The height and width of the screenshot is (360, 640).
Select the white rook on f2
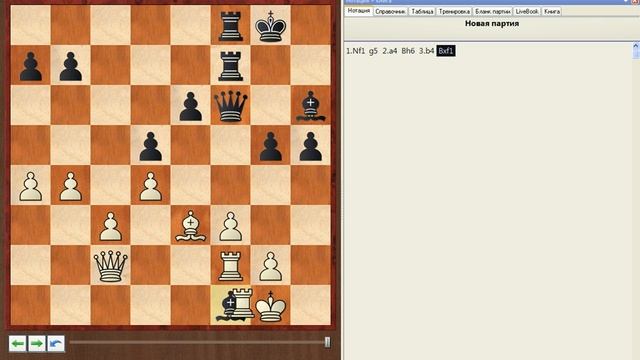231,266
